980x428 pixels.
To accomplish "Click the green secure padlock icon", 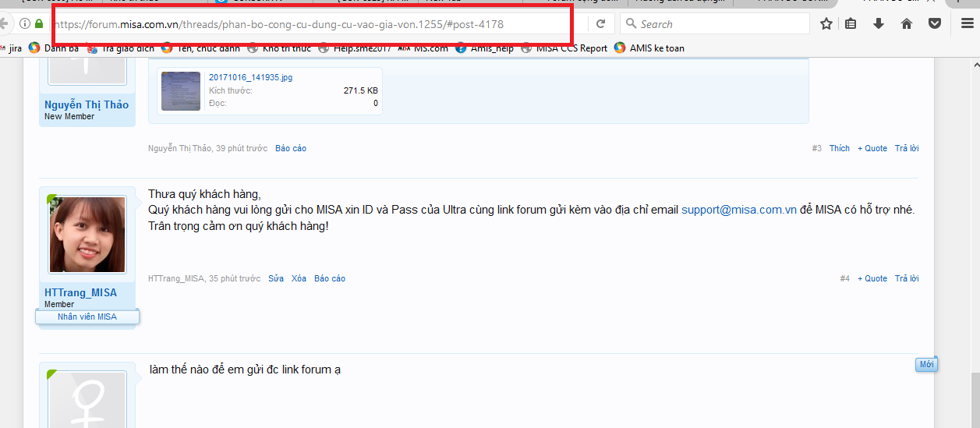I will tap(39, 24).
